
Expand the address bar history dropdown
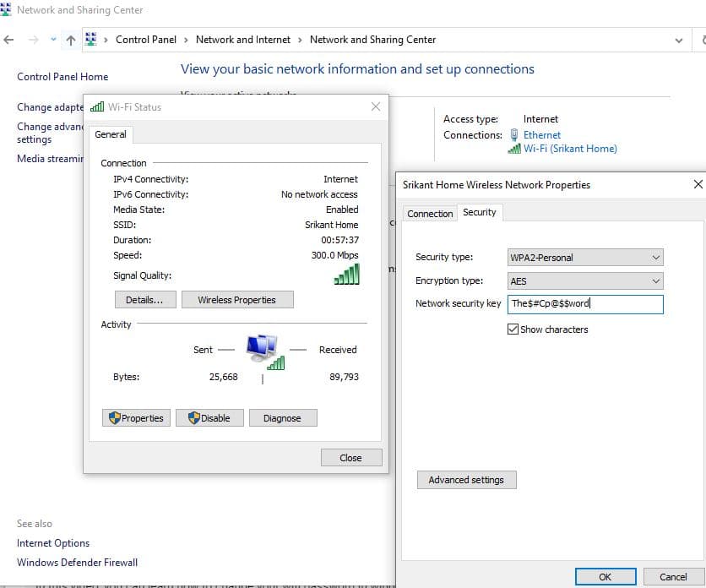click(x=679, y=40)
